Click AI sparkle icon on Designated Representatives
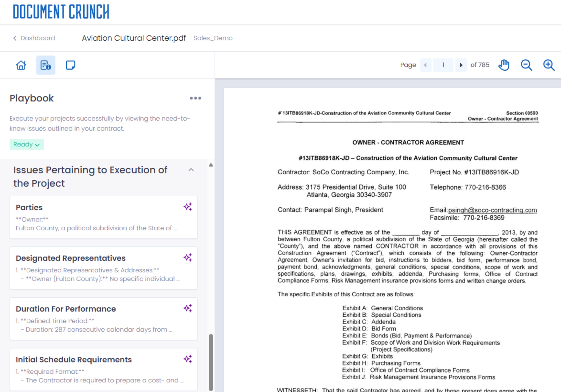 point(188,257)
